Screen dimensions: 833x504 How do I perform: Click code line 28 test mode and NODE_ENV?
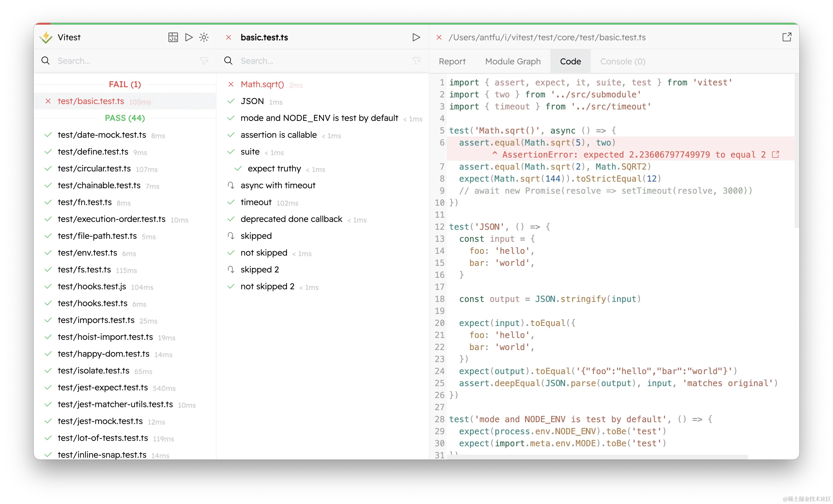[580, 419]
